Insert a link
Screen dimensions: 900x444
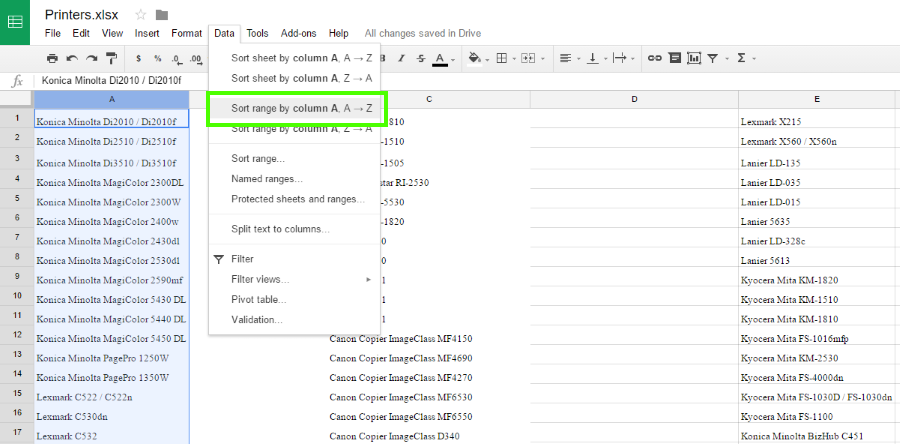point(655,58)
